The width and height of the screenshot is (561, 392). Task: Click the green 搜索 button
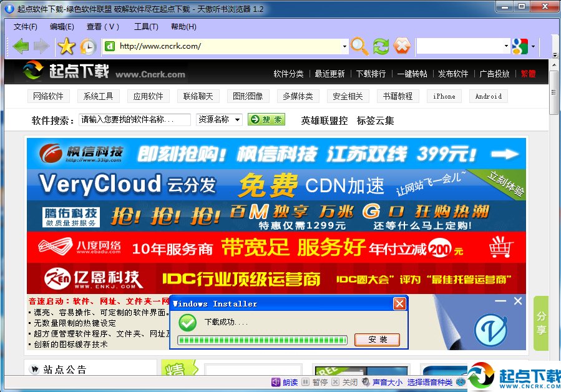pyautogui.click(x=266, y=120)
